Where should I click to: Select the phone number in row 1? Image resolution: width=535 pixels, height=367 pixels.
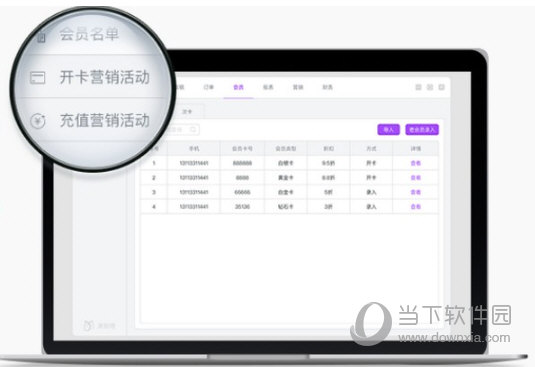194,163
